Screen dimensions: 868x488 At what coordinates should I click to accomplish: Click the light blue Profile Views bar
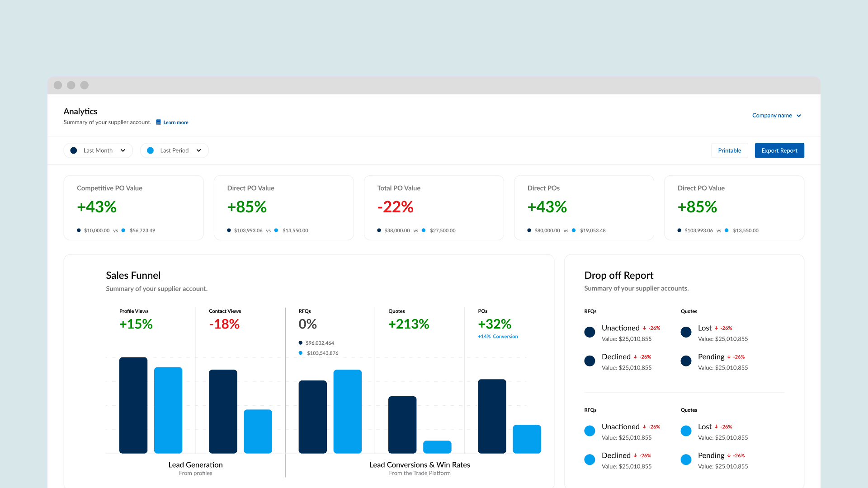(x=168, y=410)
